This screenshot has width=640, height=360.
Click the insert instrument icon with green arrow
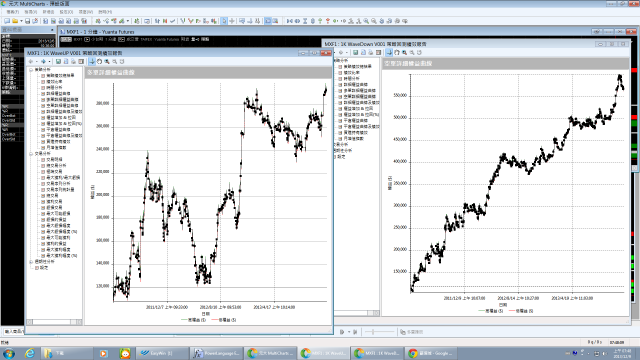tap(98, 21)
